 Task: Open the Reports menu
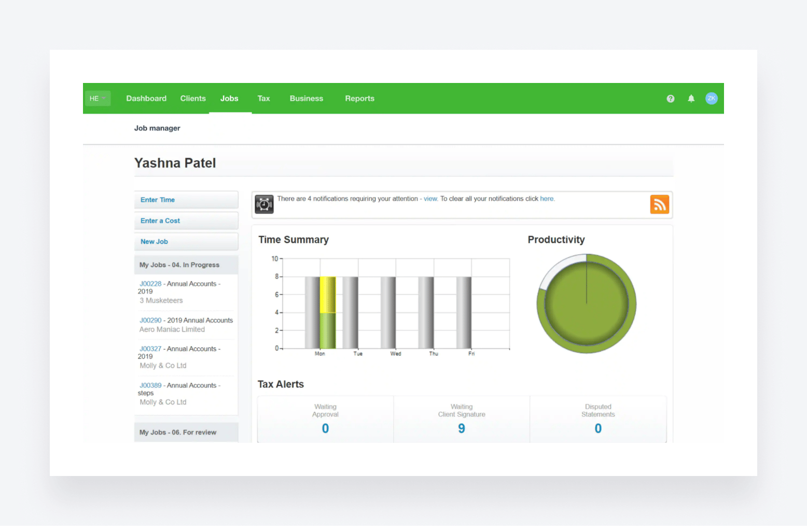click(359, 99)
